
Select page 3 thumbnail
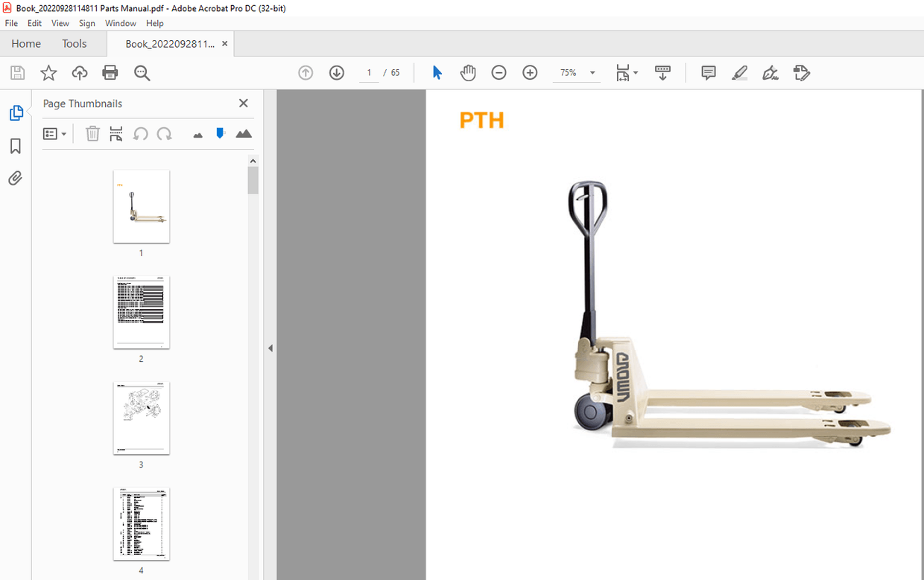click(141, 418)
